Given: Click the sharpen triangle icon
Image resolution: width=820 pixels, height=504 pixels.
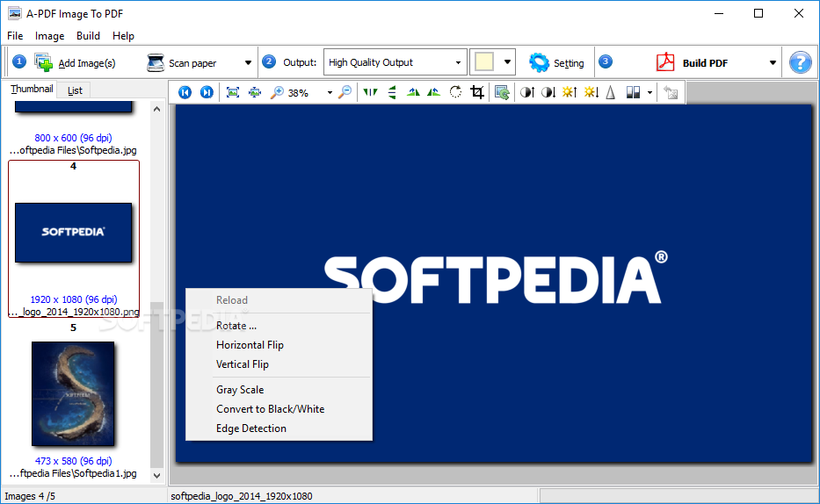Looking at the screenshot, I should tap(610, 92).
